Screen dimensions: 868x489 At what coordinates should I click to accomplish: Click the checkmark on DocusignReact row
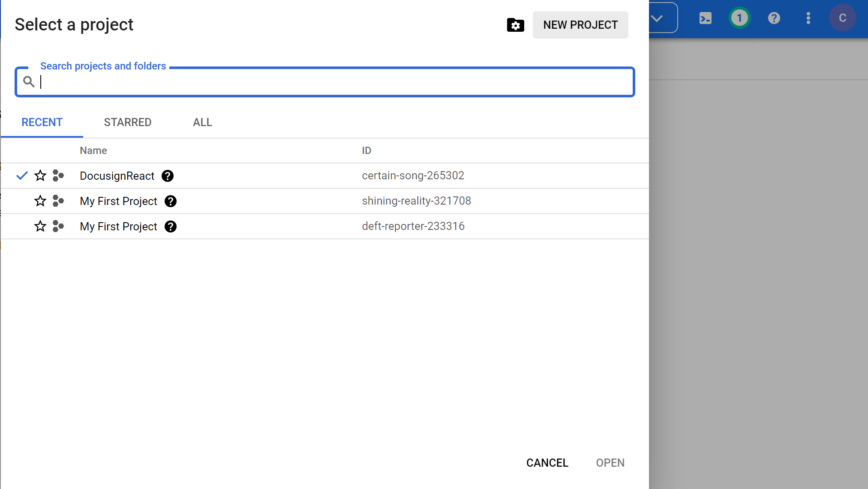pos(22,176)
